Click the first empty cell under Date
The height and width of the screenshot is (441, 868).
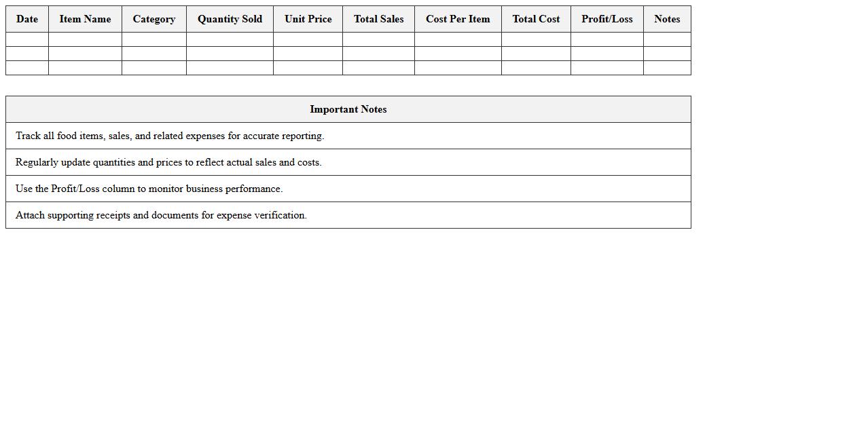tap(27, 39)
